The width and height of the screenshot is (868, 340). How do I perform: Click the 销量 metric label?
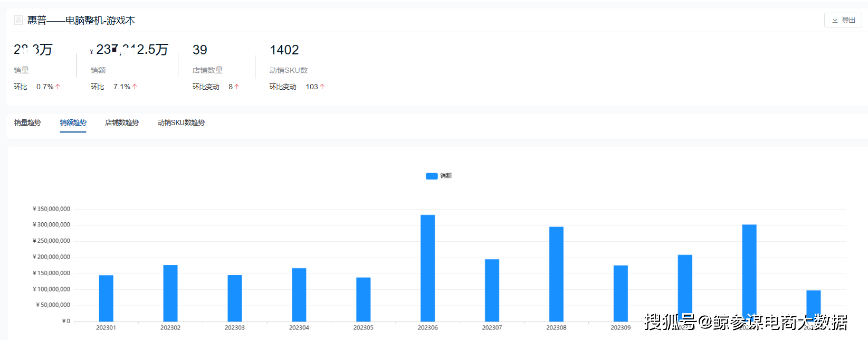[21, 70]
